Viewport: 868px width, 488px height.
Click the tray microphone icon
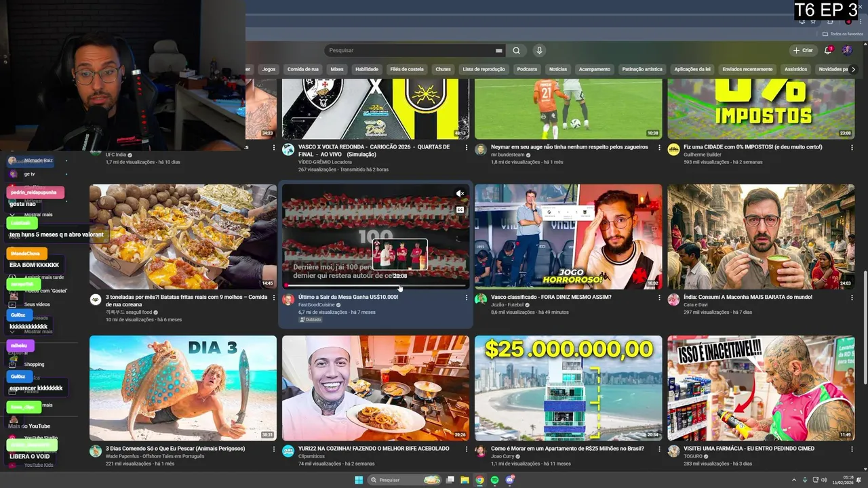pyautogui.click(x=805, y=480)
